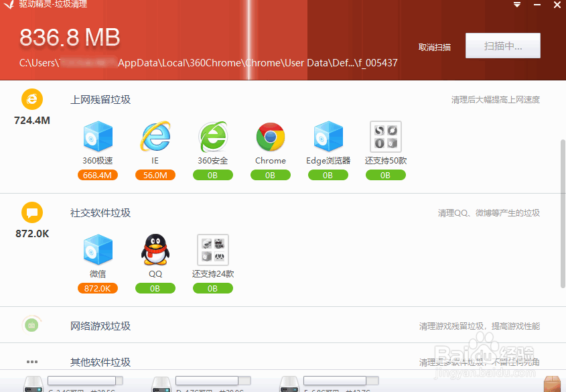Click 清理游戏残留垃圾，提高游戏性能 description
This screenshot has height=392, width=566.
(x=480, y=326)
